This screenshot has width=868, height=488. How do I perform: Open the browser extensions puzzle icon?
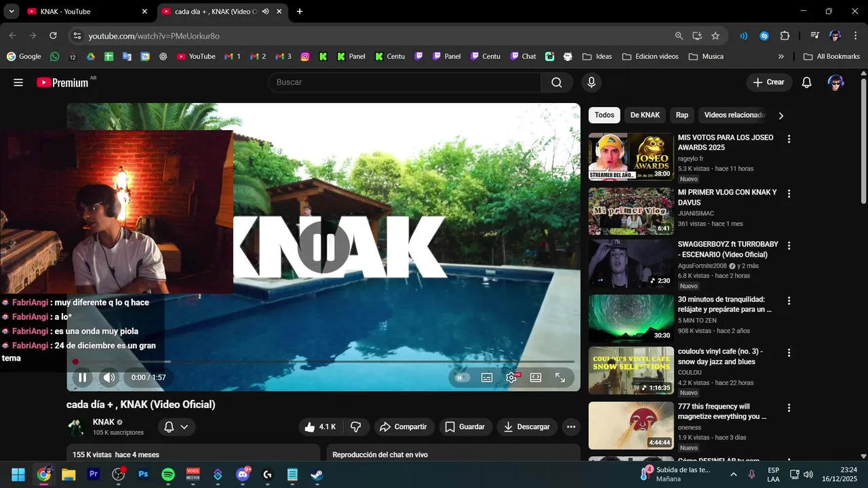pos(785,36)
